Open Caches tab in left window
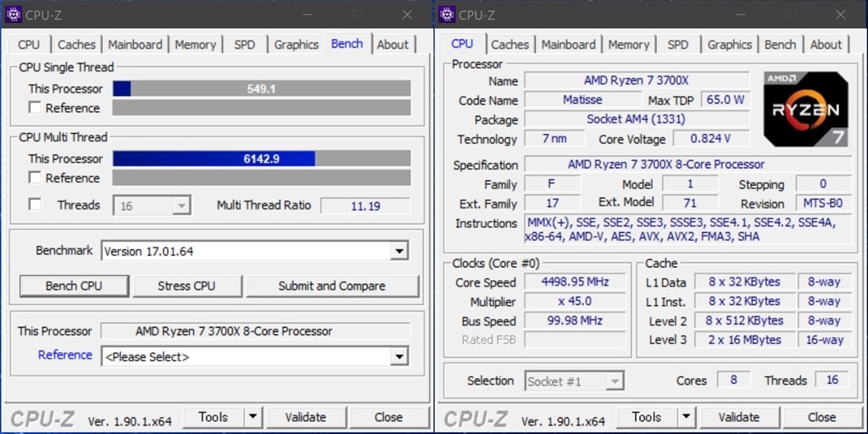 (x=76, y=45)
